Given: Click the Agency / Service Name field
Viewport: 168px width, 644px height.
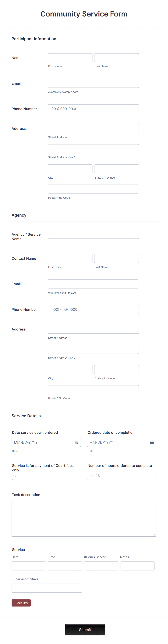Looking at the screenshot, I should point(93,234).
